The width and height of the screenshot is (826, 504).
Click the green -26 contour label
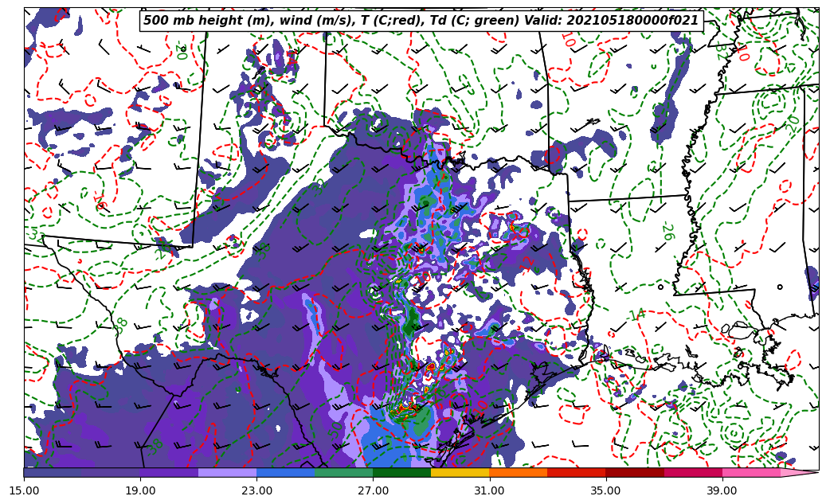pyautogui.click(x=667, y=231)
